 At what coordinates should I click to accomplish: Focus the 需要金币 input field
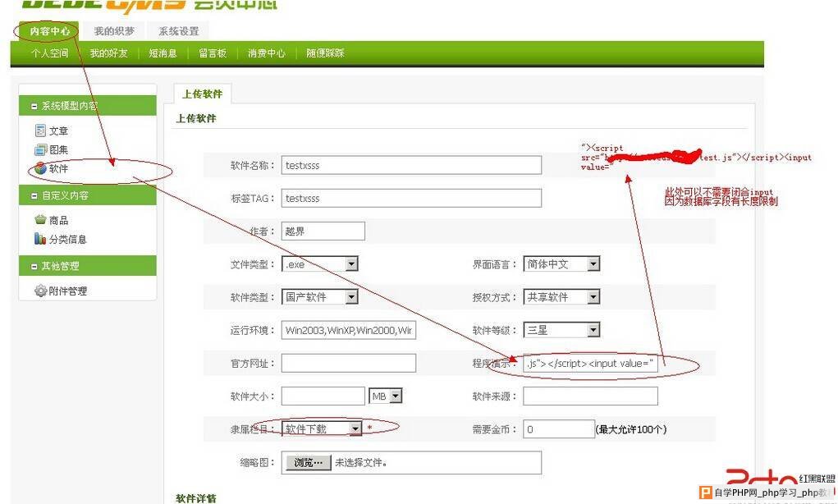(x=559, y=428)
